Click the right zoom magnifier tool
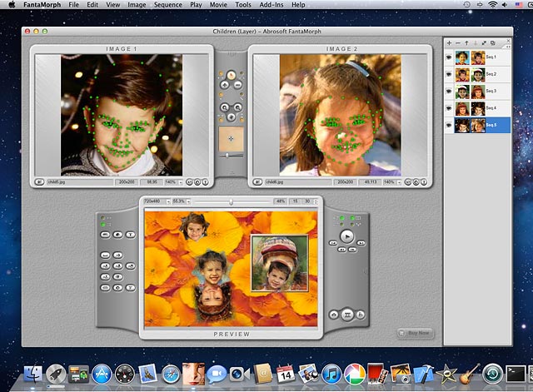533x392 pixels. pyautogui.click(x=237, y=107)
